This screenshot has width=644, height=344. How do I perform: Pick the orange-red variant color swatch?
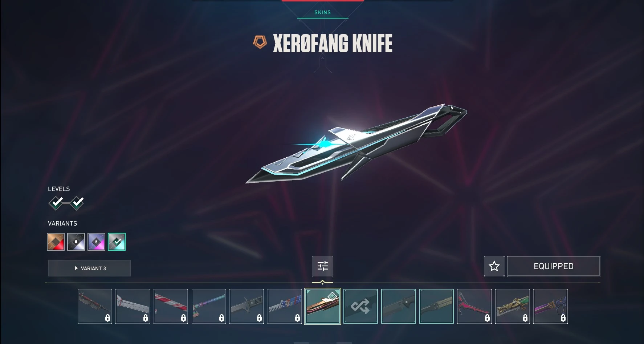point(56,242)
